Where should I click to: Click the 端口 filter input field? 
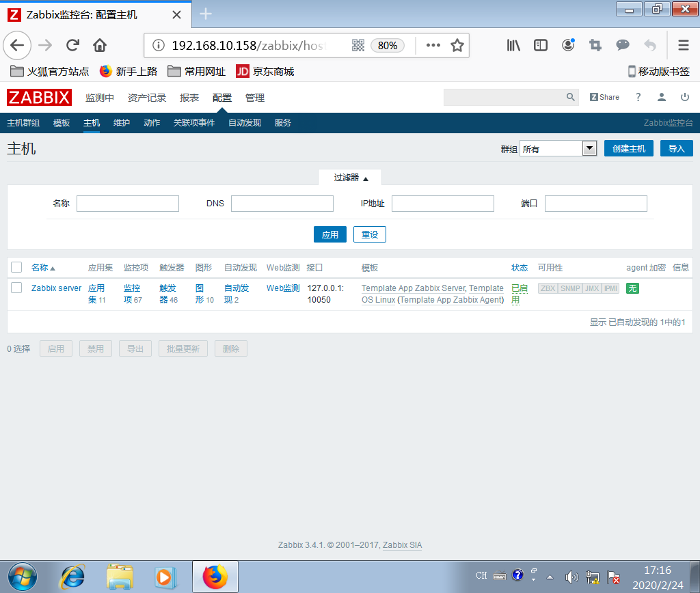tap(596, 204)
